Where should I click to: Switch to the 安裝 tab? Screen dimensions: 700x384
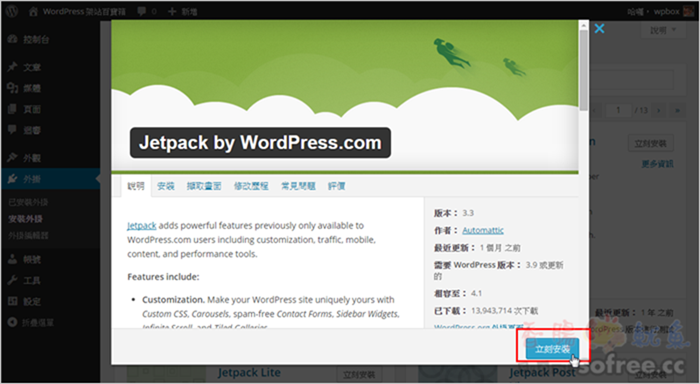point(166,186)
